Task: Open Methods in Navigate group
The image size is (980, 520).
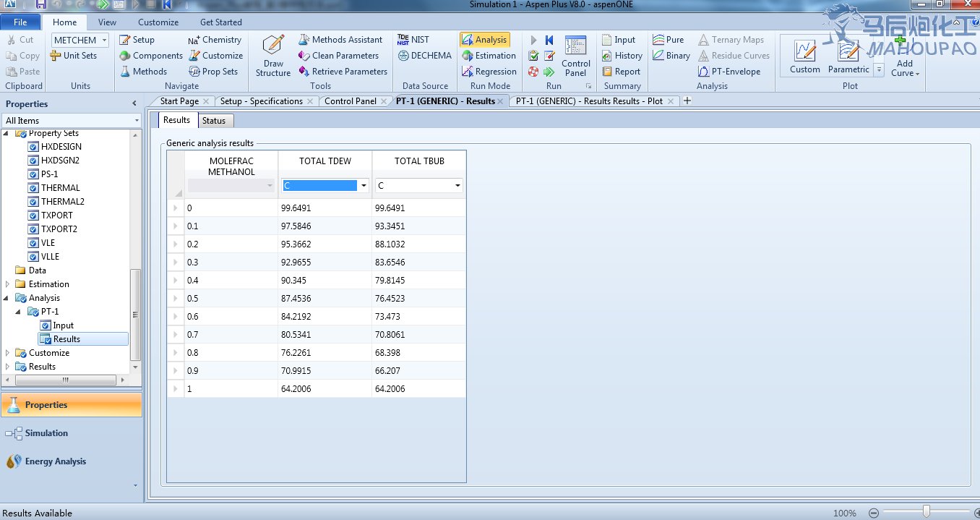Action: [142, 72]
